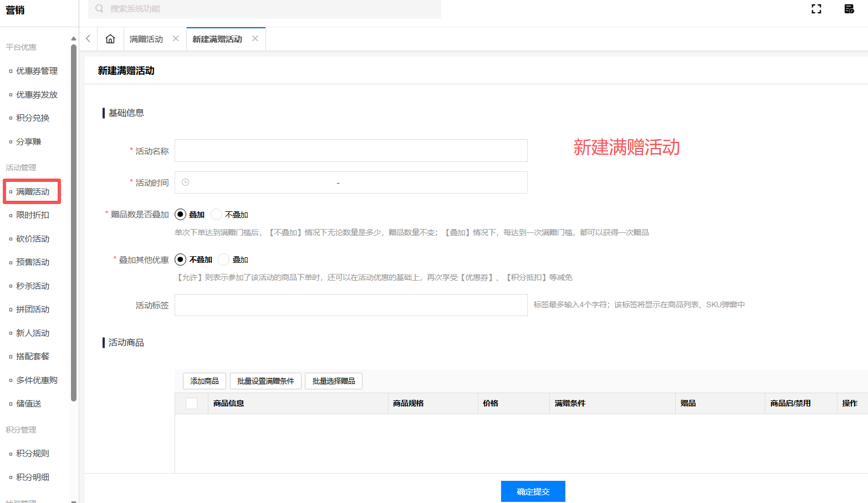
Task: Select 叠加 for 赠品数是否叠加
Action: coord(190,214)
